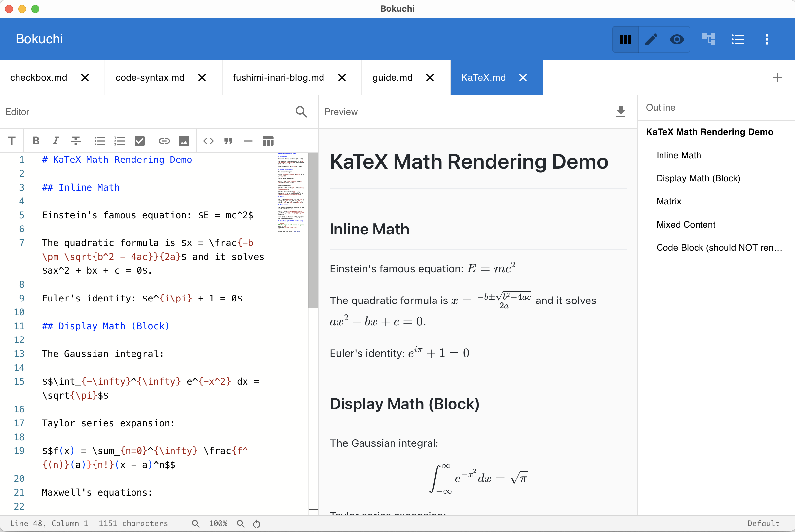Zoom in using the status bar magnifier

tap(241, 523)
